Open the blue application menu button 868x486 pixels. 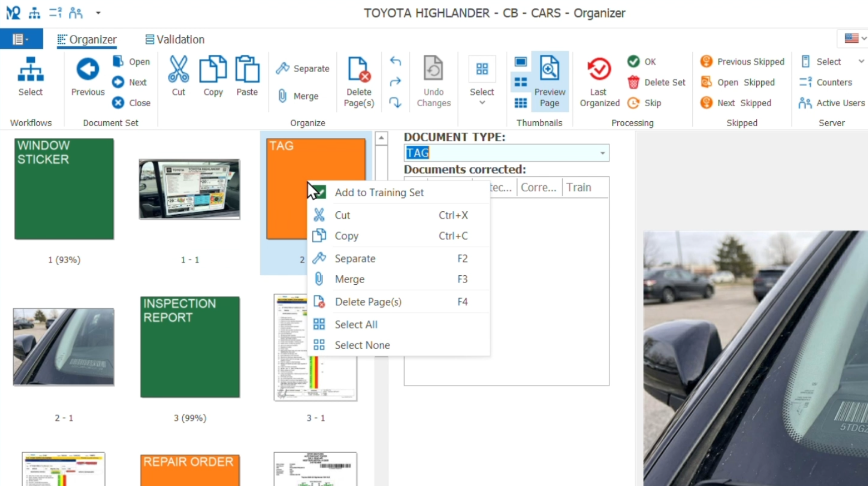pyautogui.click(x=21, y=39)
